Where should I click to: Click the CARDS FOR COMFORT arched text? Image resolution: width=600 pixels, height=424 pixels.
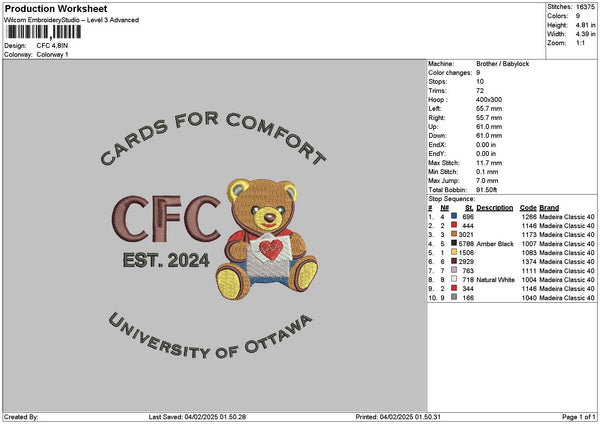coord(213,137)
